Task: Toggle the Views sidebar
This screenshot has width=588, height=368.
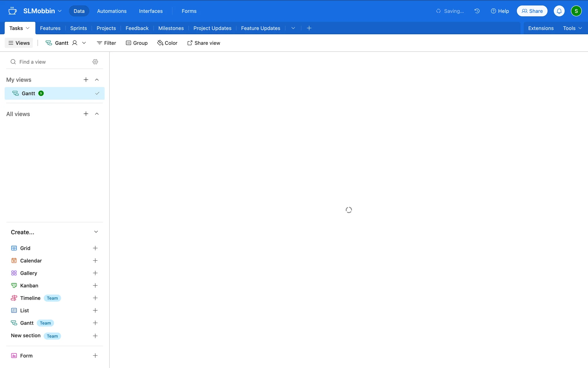Action: click(x=19, y=43)
